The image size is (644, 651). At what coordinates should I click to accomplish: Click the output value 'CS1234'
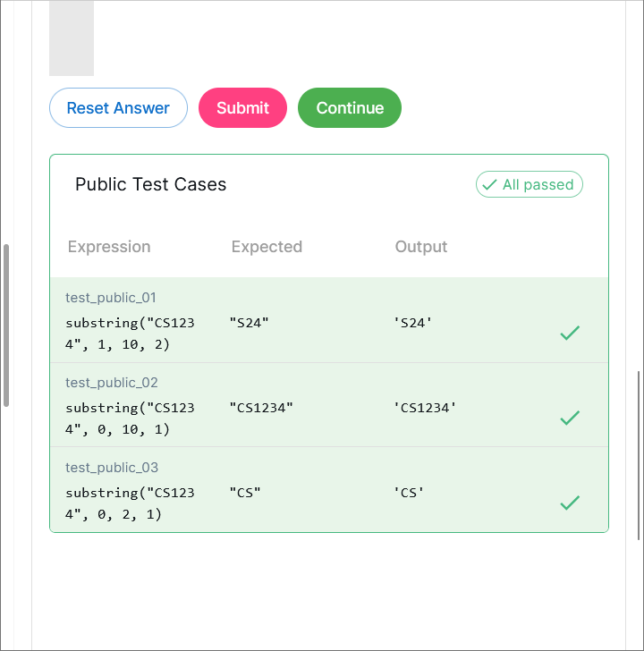point(425,408)
